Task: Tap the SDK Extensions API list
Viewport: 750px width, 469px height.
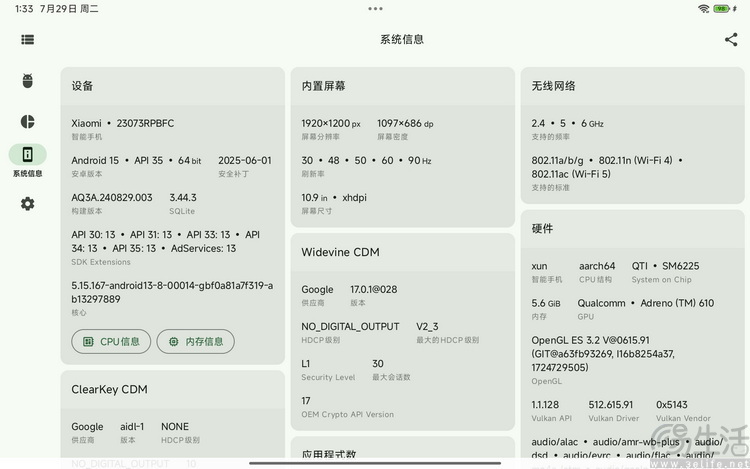Action: [165, 241]
